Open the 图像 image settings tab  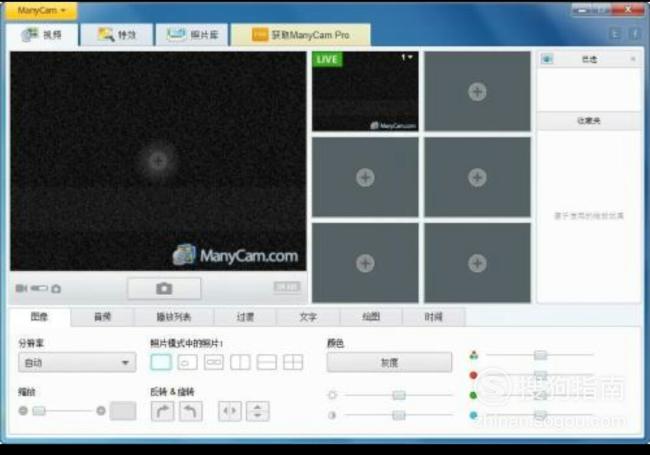39,317
